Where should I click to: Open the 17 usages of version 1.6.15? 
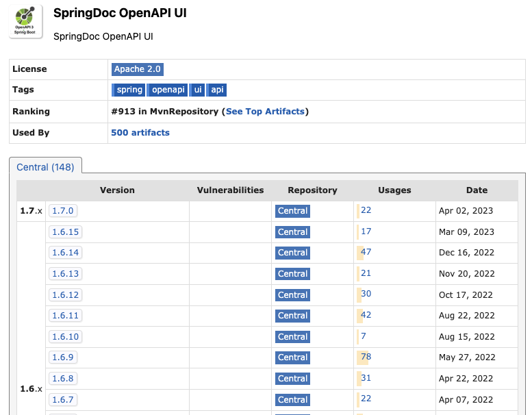pyautogui.click(x=366, y=231)
